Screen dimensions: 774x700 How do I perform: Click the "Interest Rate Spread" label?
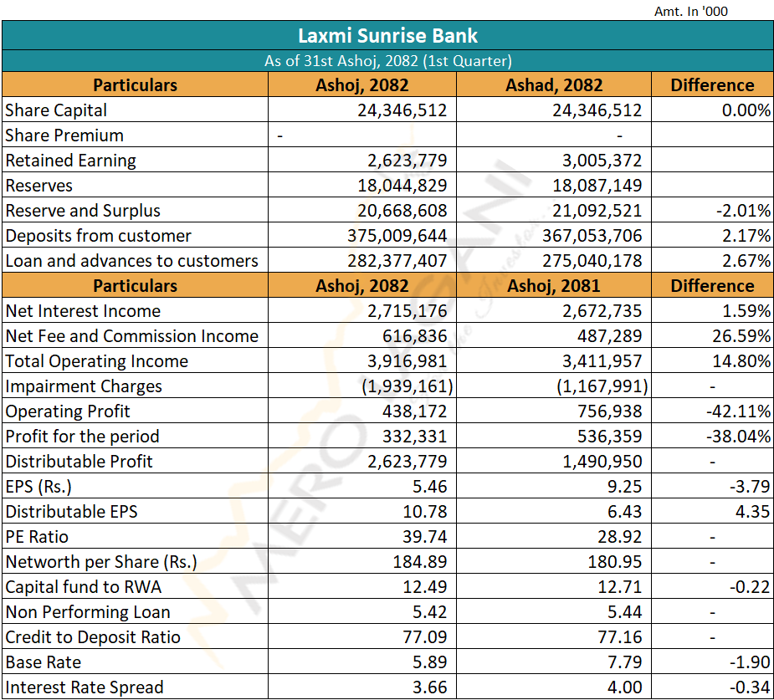point(85,687)
